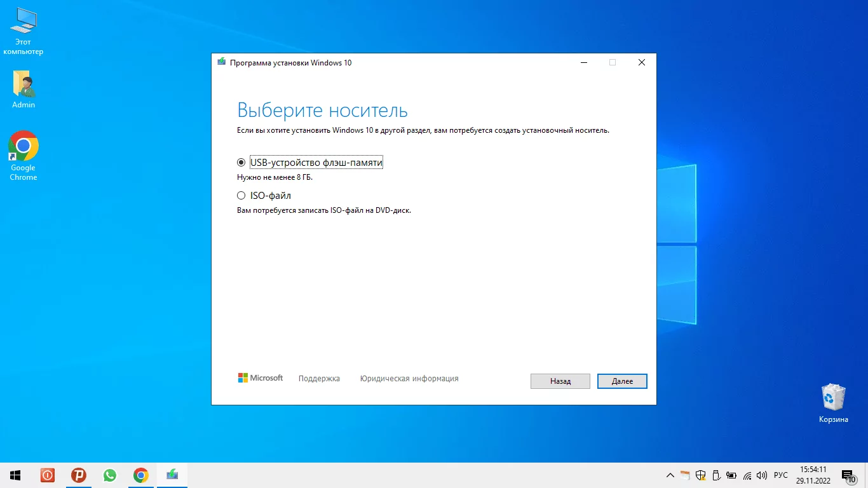The width and height of the screenshot is (868, 488).
Task: Switch input language via РУС indicator
Action: click(x=781, y=475)
